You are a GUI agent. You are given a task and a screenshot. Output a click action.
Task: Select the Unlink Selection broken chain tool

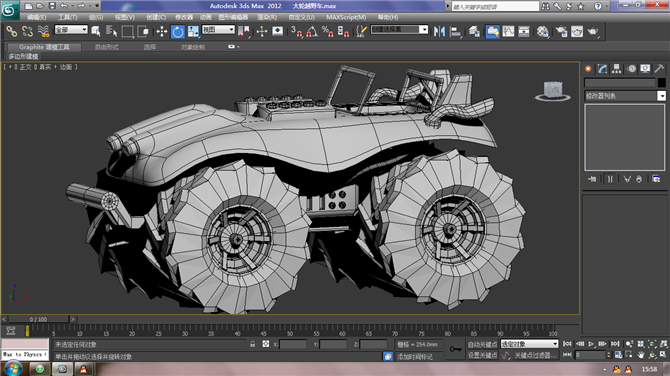[27, 31]
